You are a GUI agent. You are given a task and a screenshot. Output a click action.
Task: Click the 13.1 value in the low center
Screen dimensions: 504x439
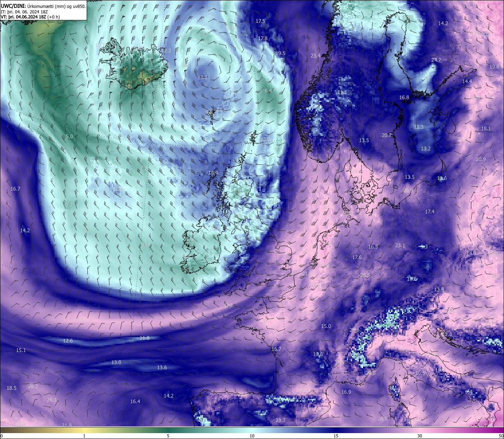[x=202, y=78]
